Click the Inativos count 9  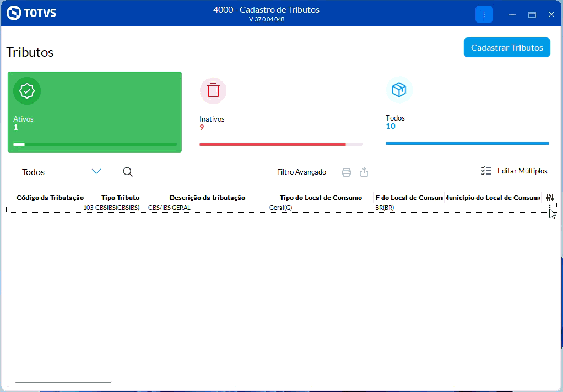coord(202,127)
